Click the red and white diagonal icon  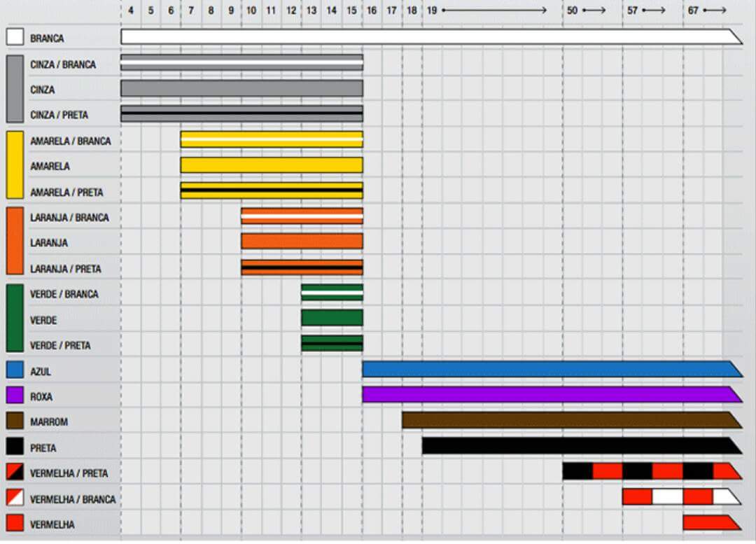point(15,498)
